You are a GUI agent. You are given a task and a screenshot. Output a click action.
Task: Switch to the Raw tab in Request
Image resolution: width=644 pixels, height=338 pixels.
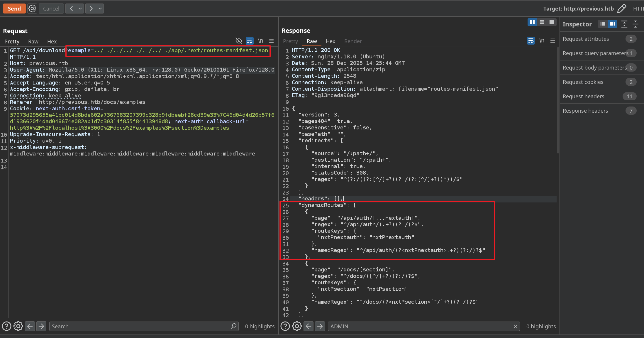tap(33, 41)
